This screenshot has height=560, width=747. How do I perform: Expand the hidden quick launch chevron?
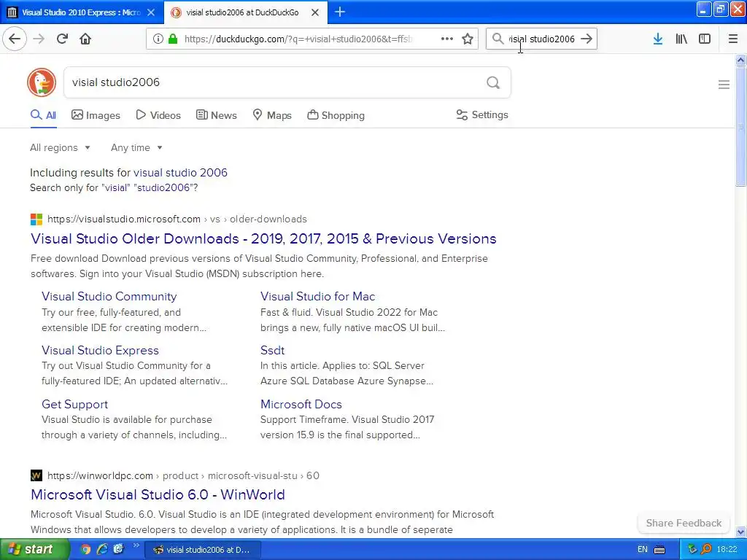[136, 545]
